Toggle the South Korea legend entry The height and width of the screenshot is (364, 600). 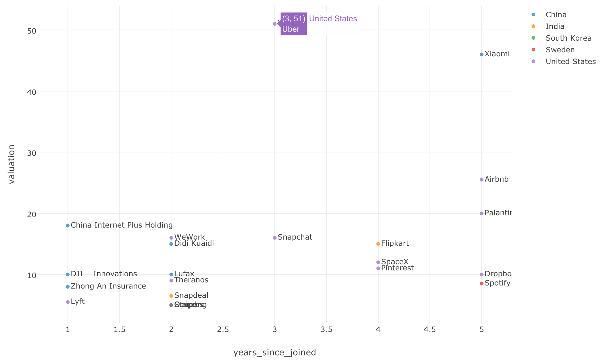[562, 38]
